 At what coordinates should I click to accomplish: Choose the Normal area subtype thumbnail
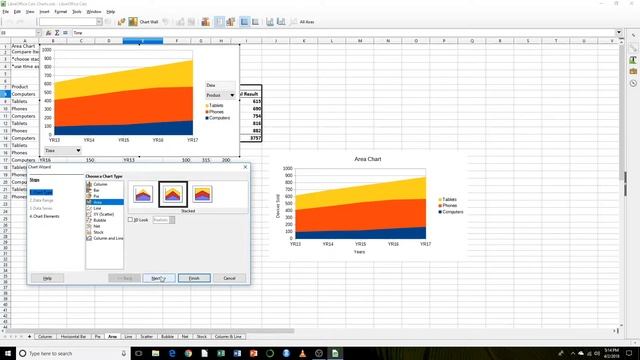143,194
